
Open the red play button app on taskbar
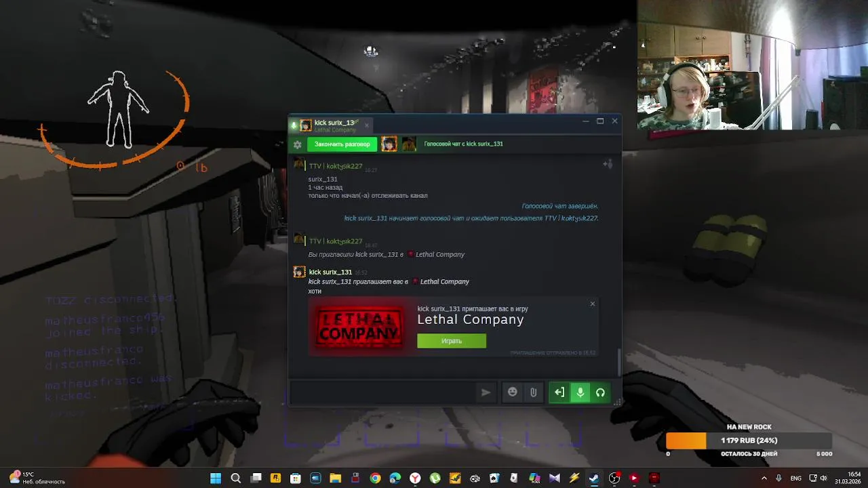[634, 479]
